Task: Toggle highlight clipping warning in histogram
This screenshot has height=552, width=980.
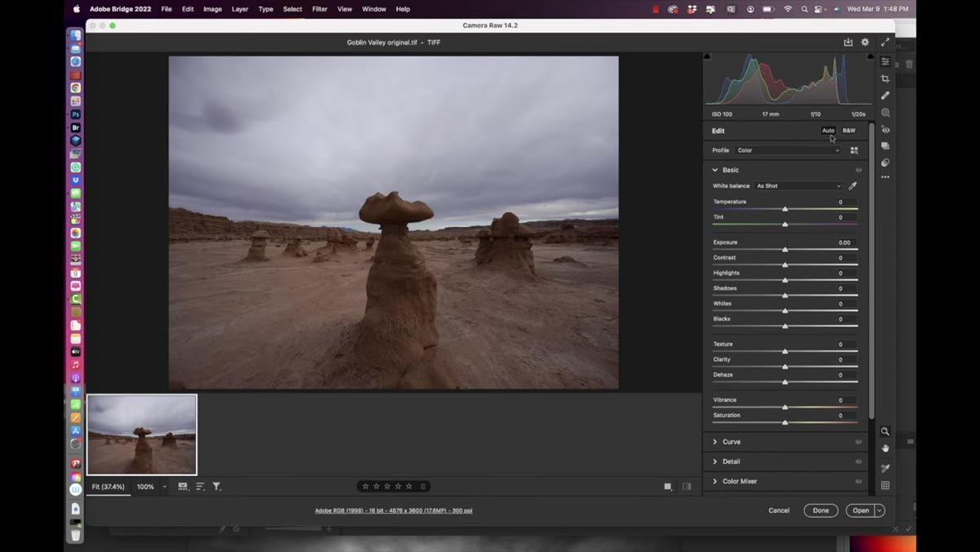Action: click(871, 57)
